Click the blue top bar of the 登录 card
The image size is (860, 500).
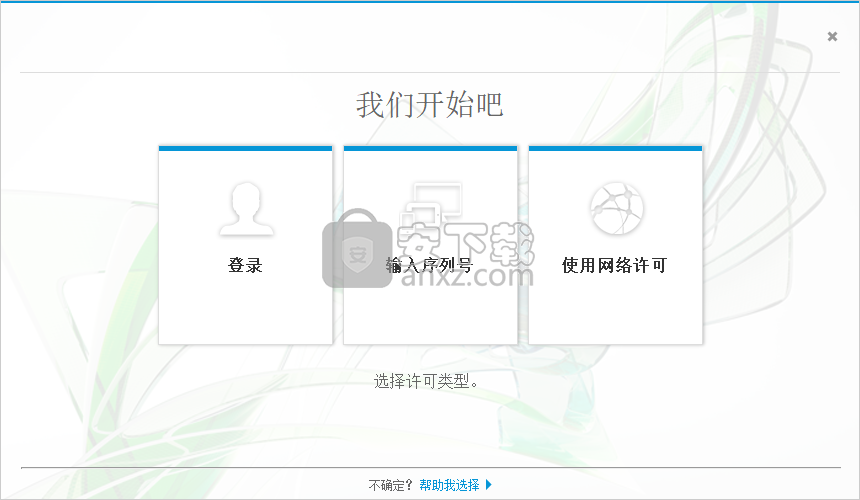pos(245,148)
